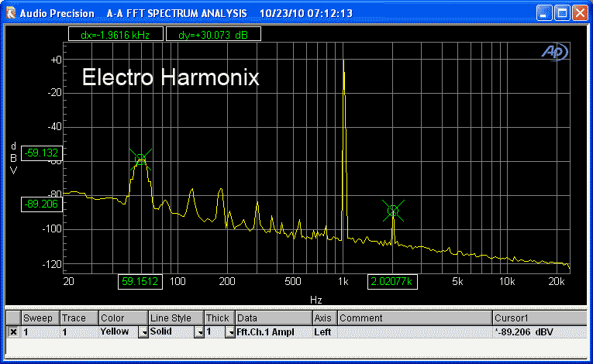Viewport: 593px width, 364px height.
Task: Maximize the Audio Precision window
Action: 562,13
